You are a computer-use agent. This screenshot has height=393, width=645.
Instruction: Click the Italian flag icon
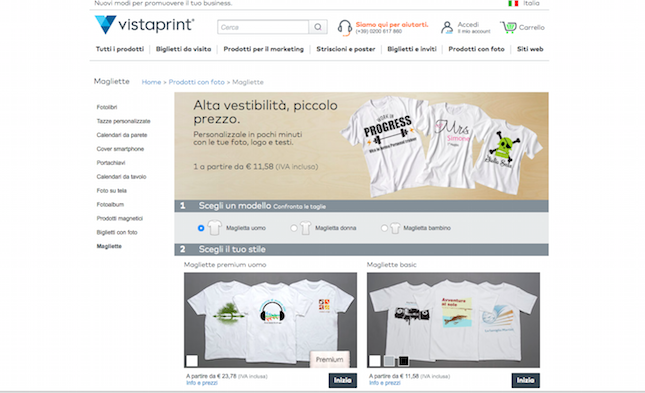coord(513,3)
